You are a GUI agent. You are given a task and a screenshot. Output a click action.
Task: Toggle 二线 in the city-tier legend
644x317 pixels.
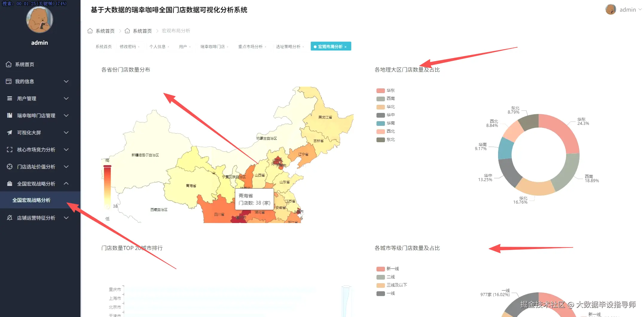coord(386,277)
